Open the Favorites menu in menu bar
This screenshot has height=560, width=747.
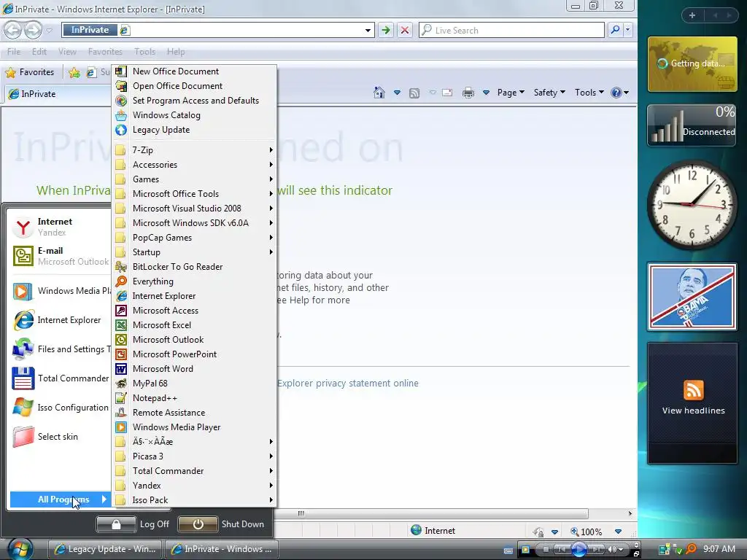click(105, 52)
